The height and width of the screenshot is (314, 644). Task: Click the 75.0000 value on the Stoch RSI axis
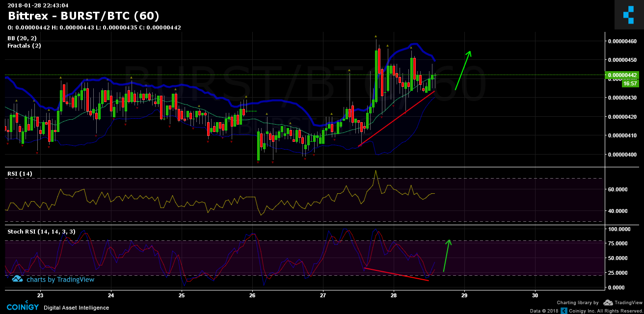[x=618, y=243]
